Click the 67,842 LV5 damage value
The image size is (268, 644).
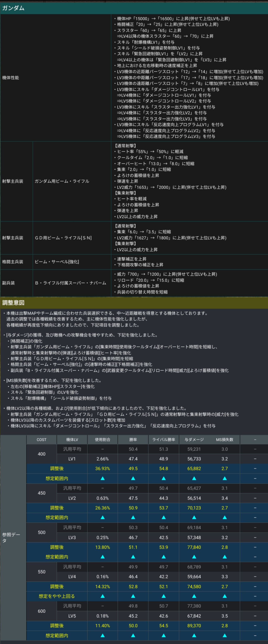pos(194,616)
